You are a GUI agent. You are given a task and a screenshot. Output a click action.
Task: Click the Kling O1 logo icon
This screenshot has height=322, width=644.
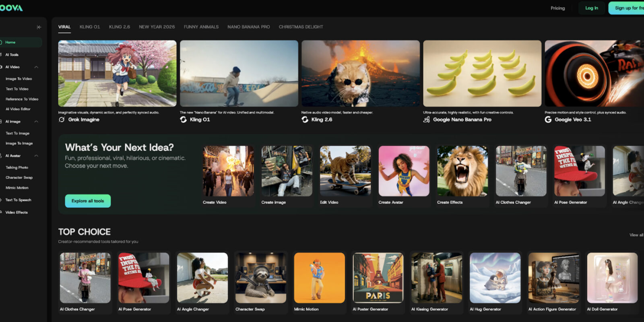(183, 120)
